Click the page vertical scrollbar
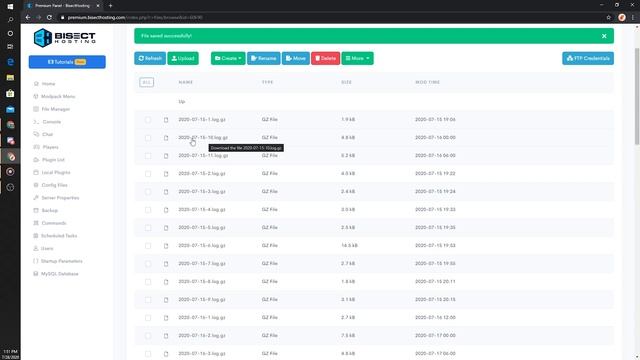640x360 pixels. point(637,96)
